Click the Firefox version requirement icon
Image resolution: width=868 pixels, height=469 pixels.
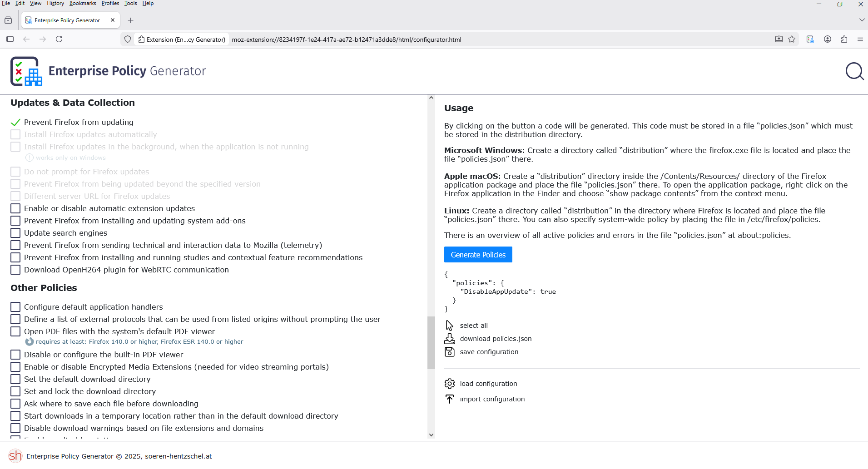tap(30, 342)
